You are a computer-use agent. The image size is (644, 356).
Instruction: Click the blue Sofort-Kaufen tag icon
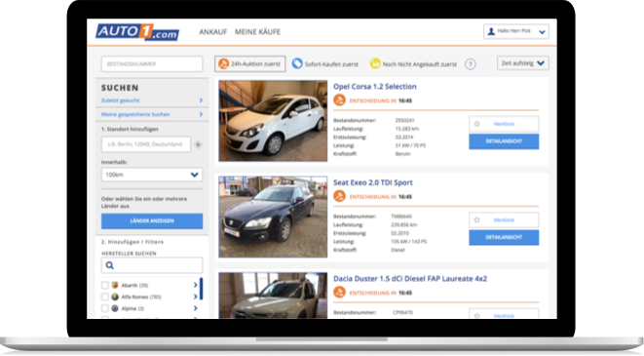click(297, 63)
